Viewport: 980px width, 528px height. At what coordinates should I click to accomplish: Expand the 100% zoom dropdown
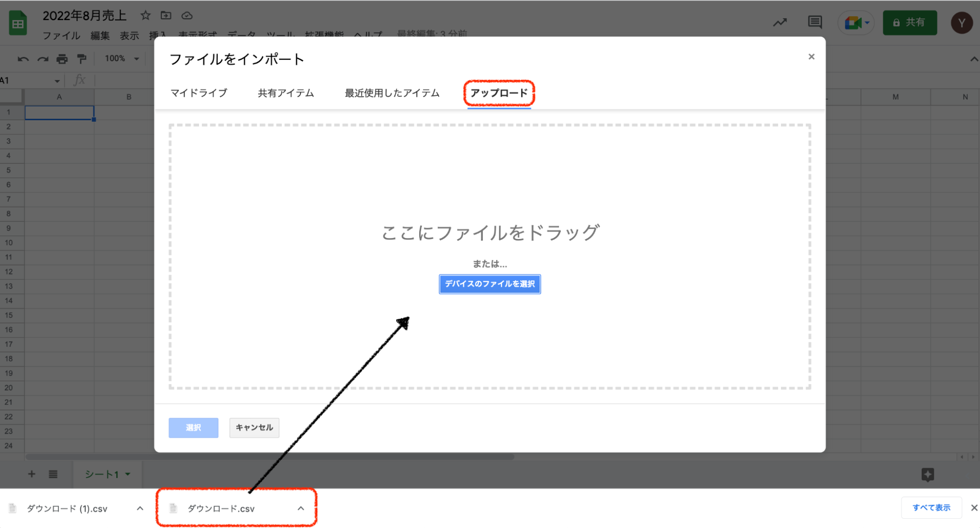coord(122,59)
